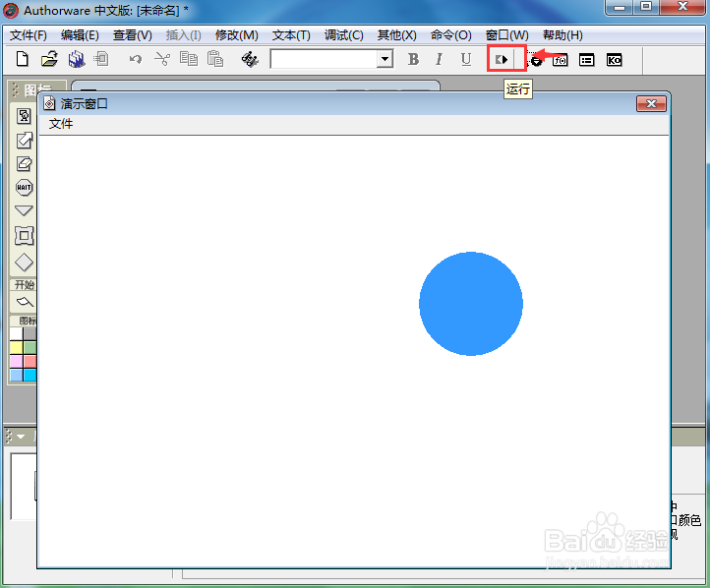
Task: Undo the last action with the toolbar arrow
Action: click(x=135, y=59)
